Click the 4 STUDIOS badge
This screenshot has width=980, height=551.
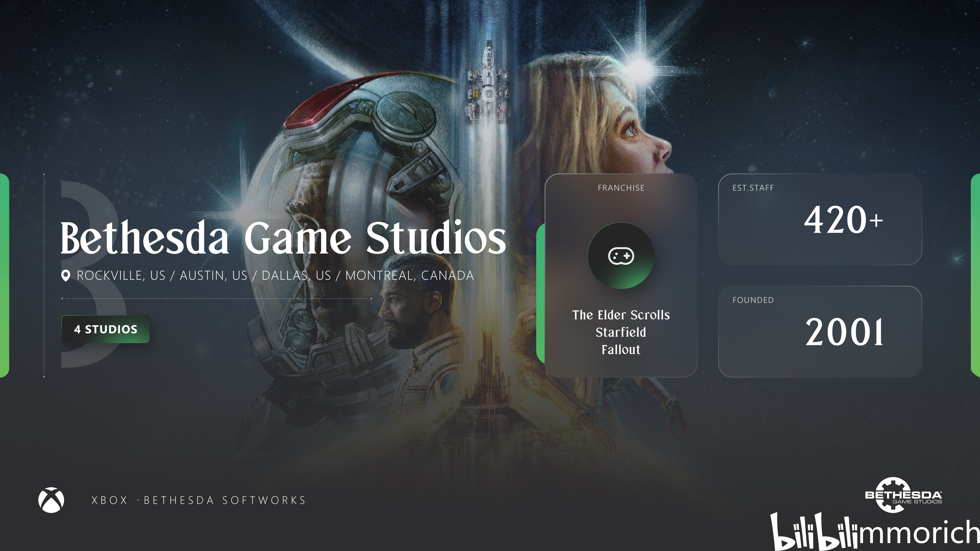tap(105, 329)
